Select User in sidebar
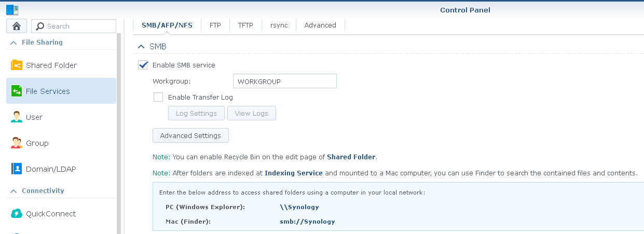The height and width of the screenshot is (234, 644). pyautogui.click(x=61, y=117)
